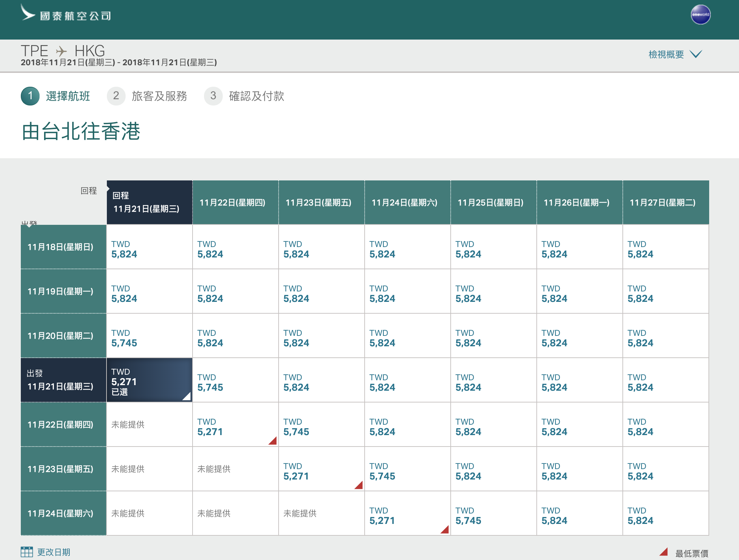Select step 3 確認及付款

click(244, 96)
